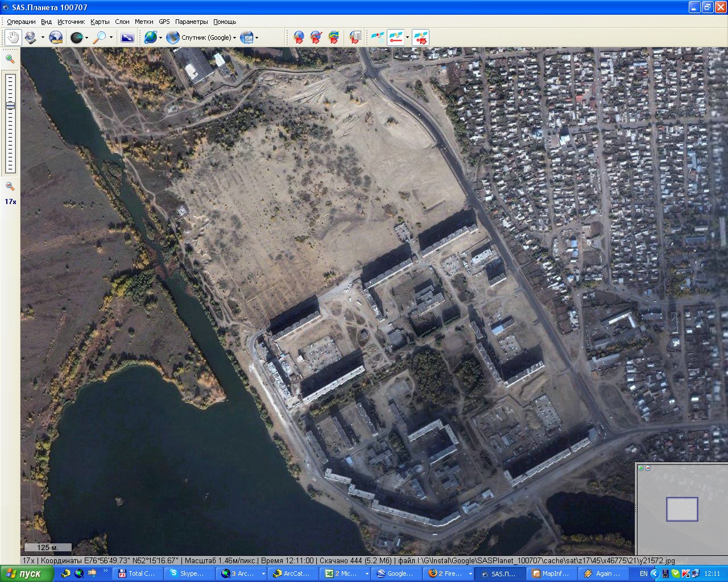The image size is (728, 582).
Task: Click the zoom out magnifier icon
Action: pos(10,186)
